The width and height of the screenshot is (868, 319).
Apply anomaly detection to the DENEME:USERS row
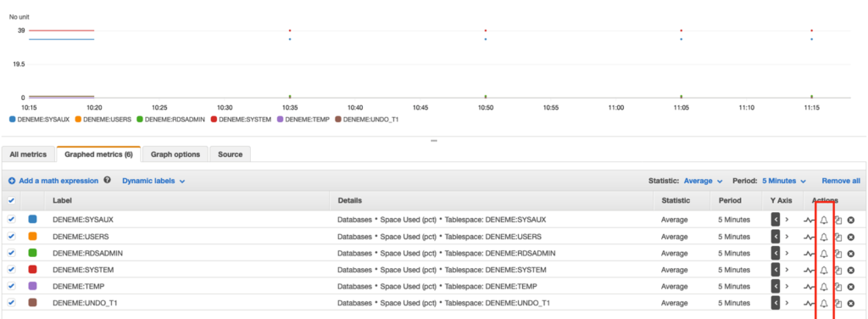[x=810, y=237]
